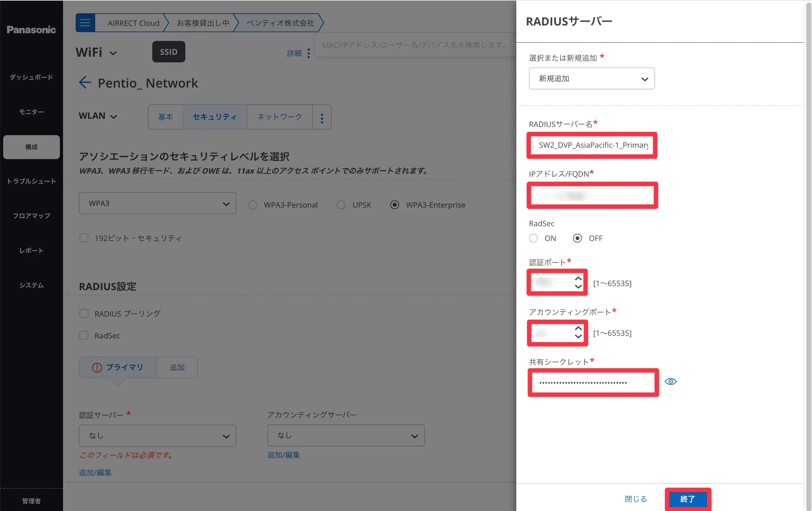Click the warning icon on プライマリ tab

[x=97, y=367]
